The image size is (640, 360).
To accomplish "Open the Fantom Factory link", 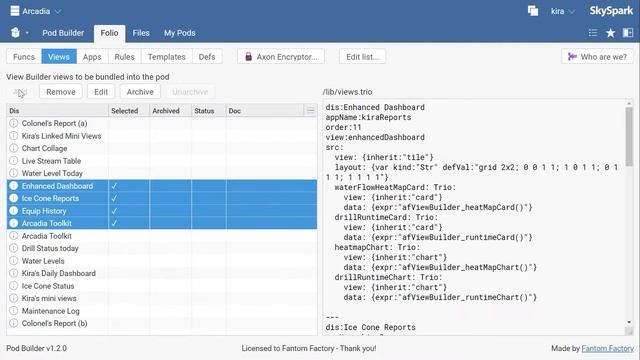I will (x=607, y=348).
